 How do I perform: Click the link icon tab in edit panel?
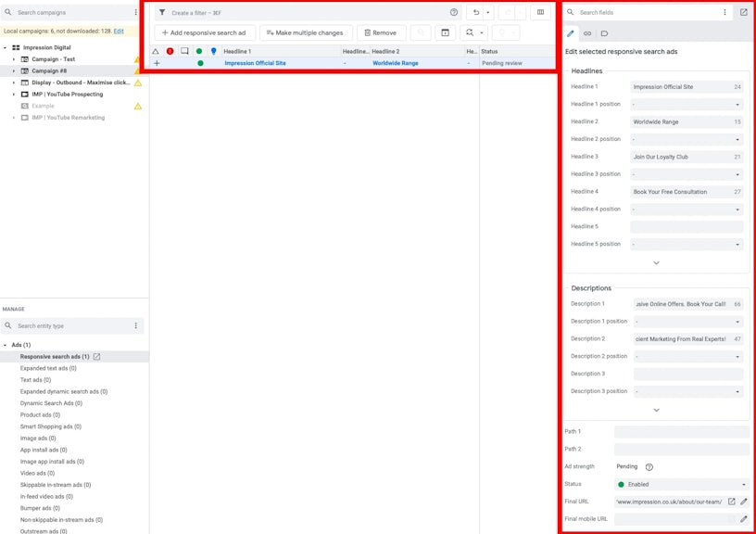[586, 33]
